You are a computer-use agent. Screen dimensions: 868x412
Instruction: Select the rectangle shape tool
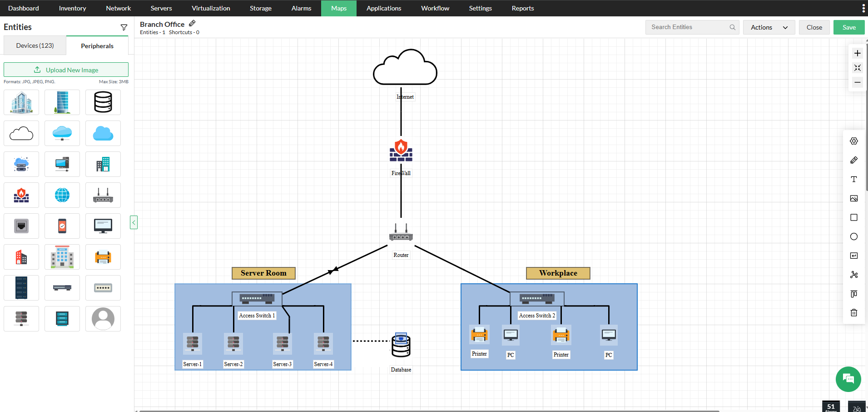tap(854, 218)
